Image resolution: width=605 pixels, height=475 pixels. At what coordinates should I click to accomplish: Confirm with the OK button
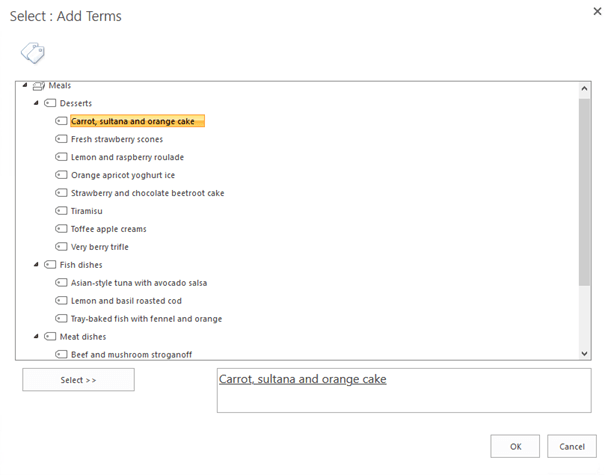[x=515, y=446]
